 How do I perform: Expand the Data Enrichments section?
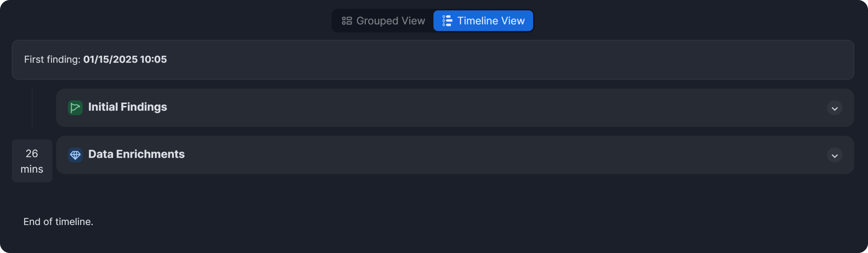[x=834, y=155]
